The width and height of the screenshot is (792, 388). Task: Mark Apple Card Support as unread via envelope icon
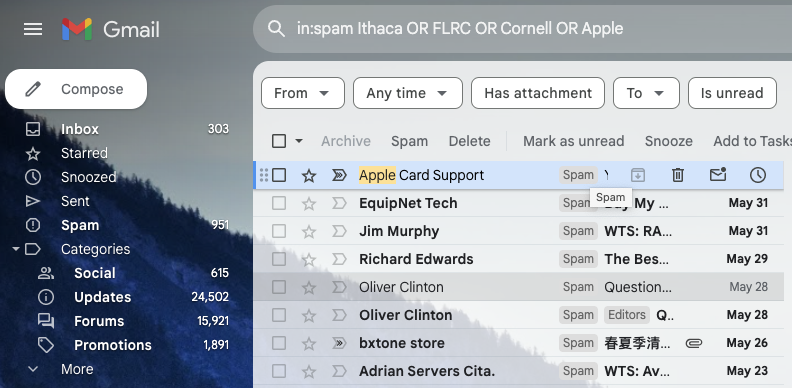pos(718,175)
